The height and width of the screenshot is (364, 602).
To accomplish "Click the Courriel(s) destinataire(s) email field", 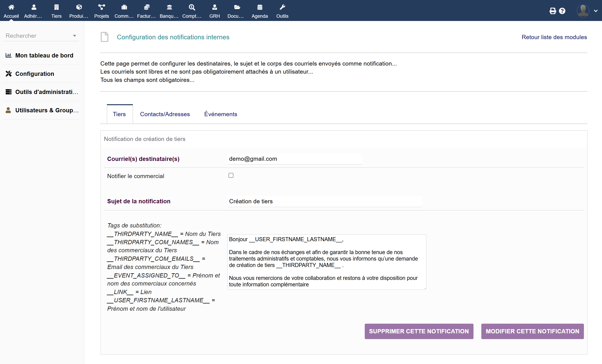I will tap(294, 159).
